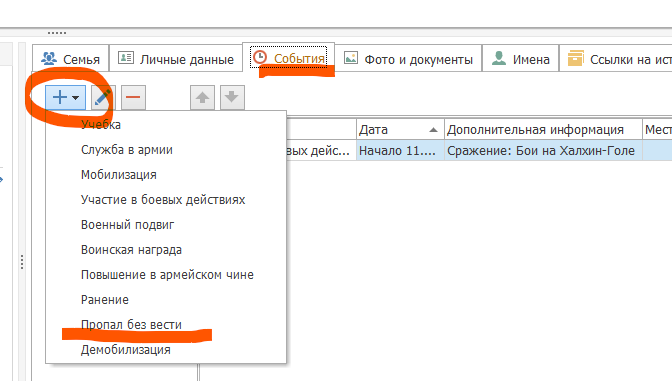Viewport: 672px width, 381px height.
Task: Move event down with the down arrow
Action: click(232, 97)
